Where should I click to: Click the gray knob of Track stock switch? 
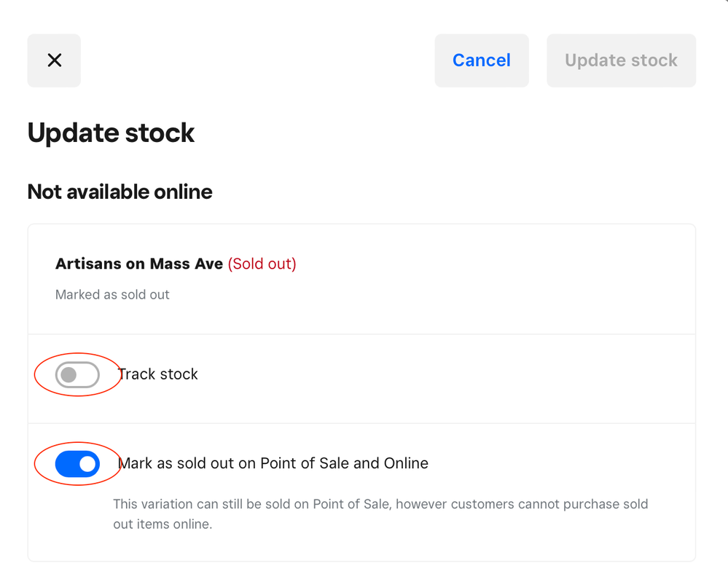(69, 375)
